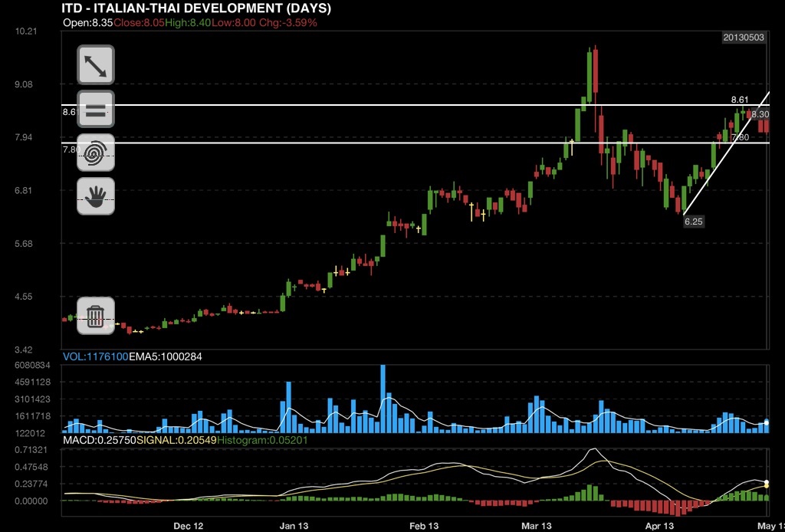The height and width of the screenshot is (532, 785).
Task: Tap the trash delete icon
Action: [x=96, y=316]
